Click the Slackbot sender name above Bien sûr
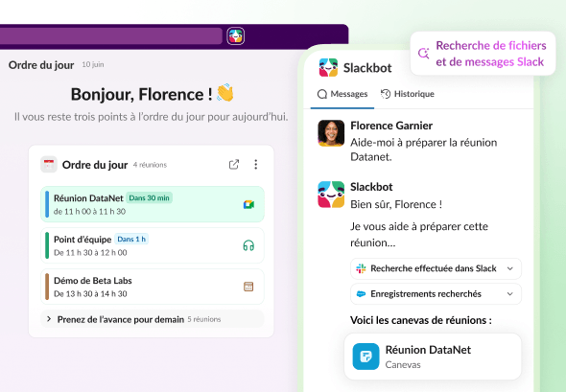The height and width of the screenshot is (392, 566). pyautogui.click(x=371, y=187)
